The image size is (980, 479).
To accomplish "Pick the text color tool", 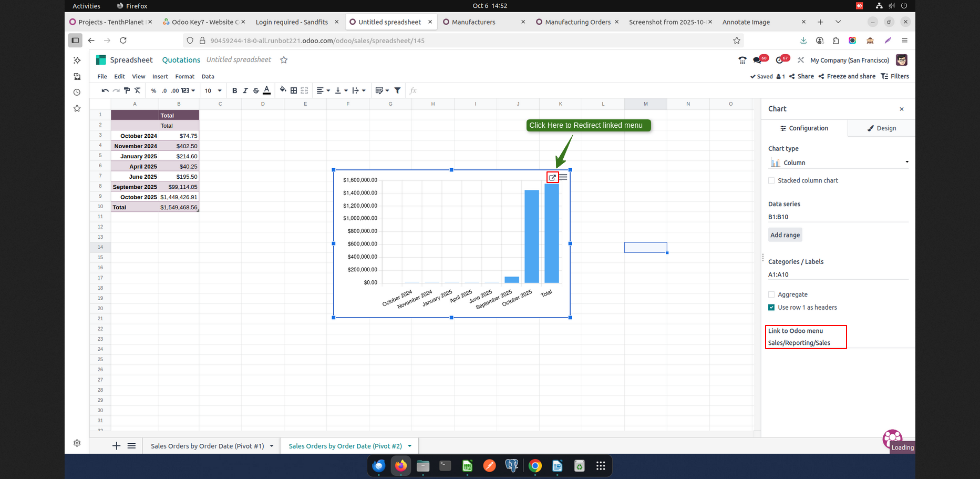I will click(x=267, y=90).
